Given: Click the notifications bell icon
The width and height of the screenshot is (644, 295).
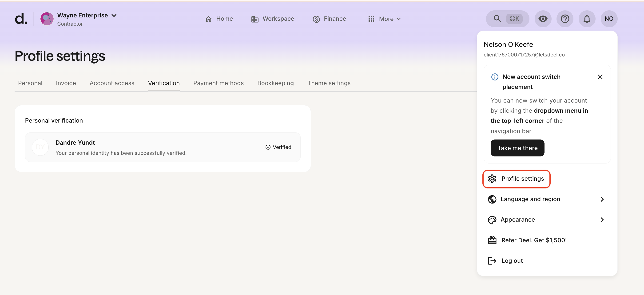Looking at the screenshot, I should pos(587,19).
